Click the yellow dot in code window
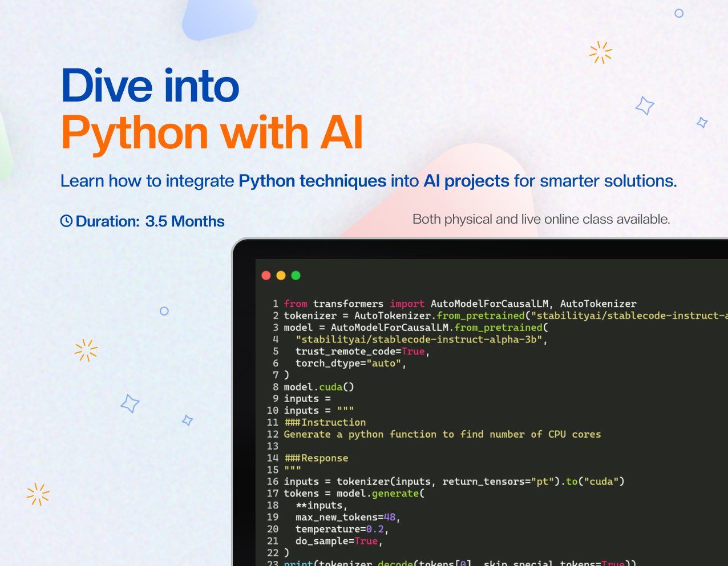The image size is (728, 566). point(281,276)
